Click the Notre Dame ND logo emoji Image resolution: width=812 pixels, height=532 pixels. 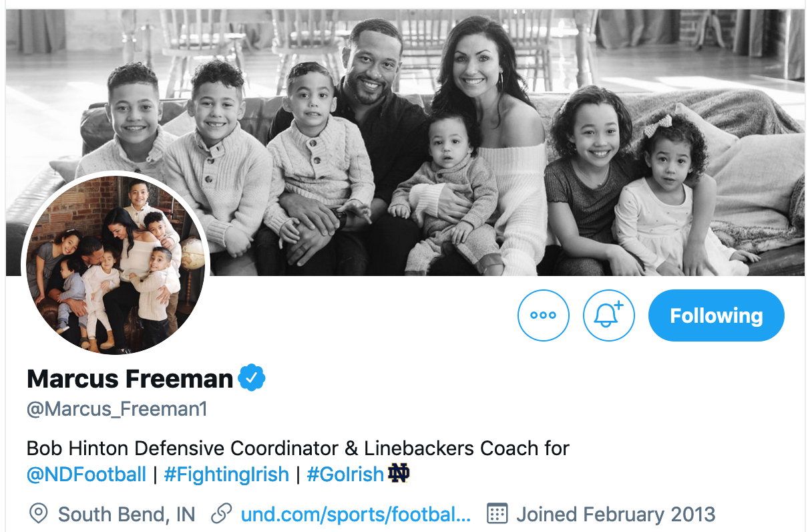399,474
